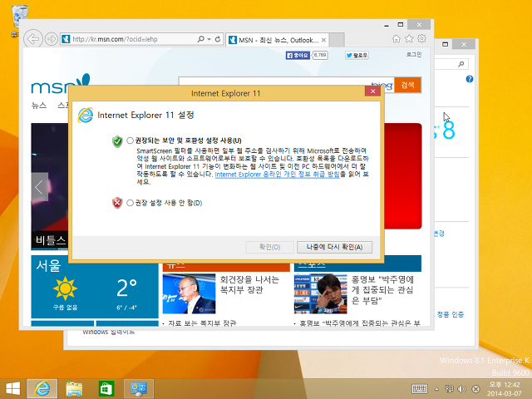Select the MSN tab
The height and width of the screenshot is (399, 532).
point(277,40)
